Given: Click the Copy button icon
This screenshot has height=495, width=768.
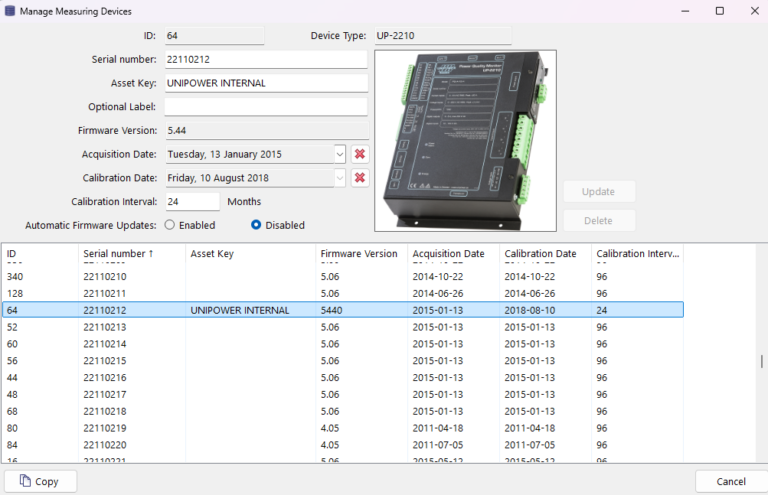Looking at the screenshot, I should 25,481.
